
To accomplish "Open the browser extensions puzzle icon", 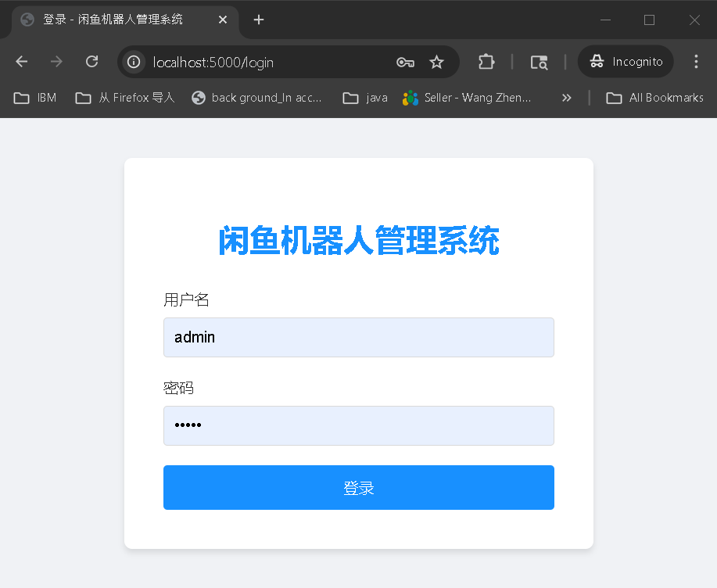I will [486, 61].
